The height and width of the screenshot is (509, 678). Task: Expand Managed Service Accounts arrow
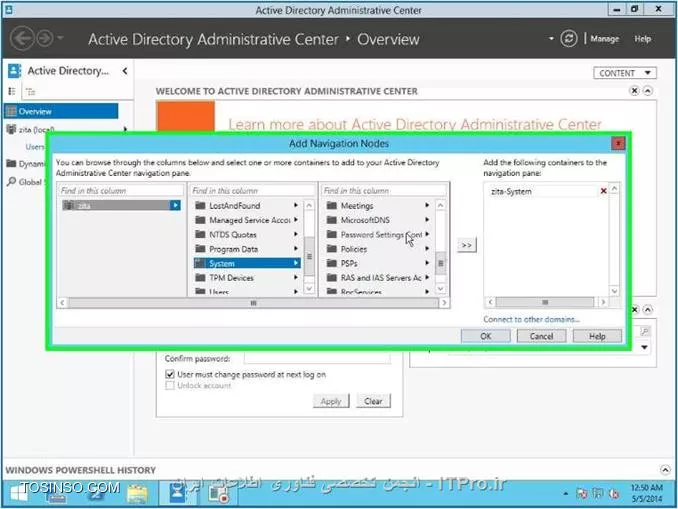pos(296,220)
